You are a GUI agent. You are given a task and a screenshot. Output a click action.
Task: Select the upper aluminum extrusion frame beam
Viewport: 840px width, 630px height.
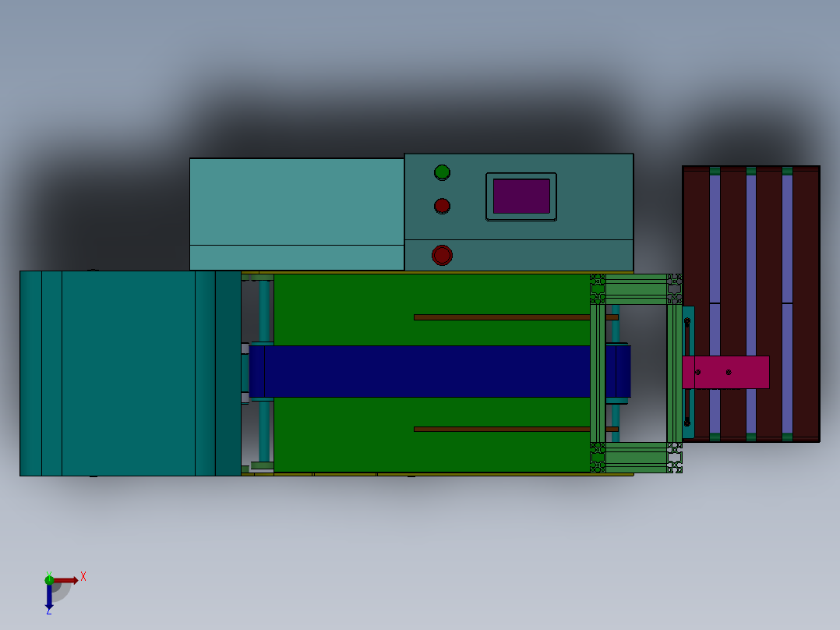click(x=636, y=289)
